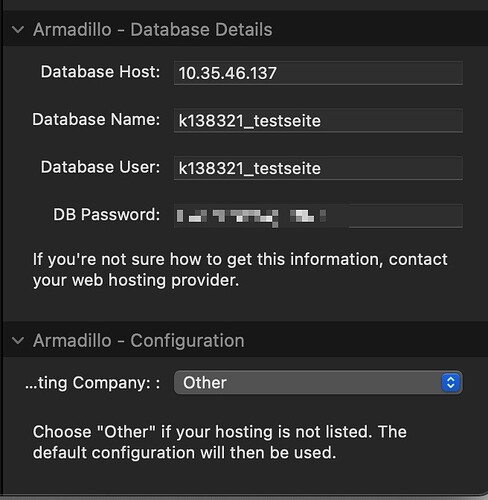Click the Database User input field

(318, 168)
